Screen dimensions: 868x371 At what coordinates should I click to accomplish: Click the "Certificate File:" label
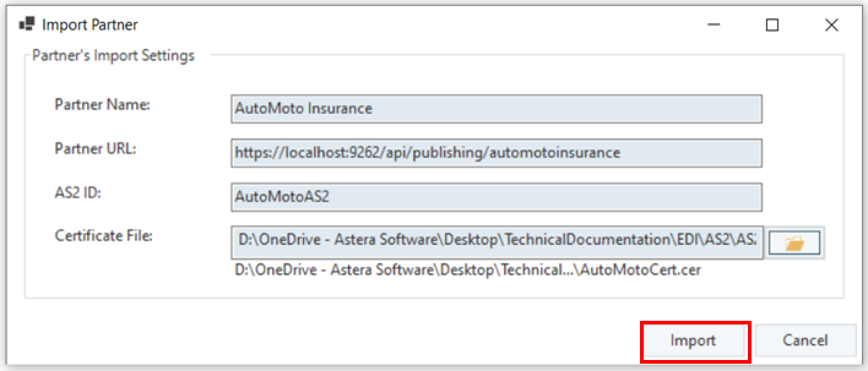104,236
